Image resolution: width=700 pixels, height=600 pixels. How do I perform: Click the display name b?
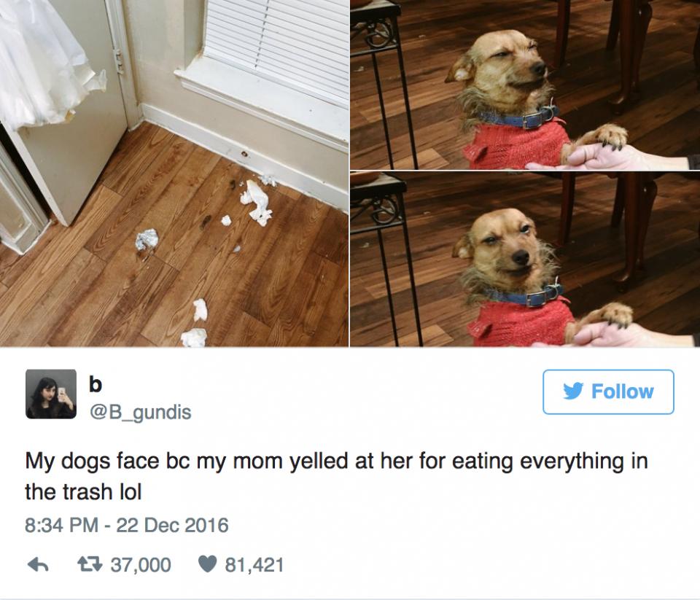click(x=96, y=384)
